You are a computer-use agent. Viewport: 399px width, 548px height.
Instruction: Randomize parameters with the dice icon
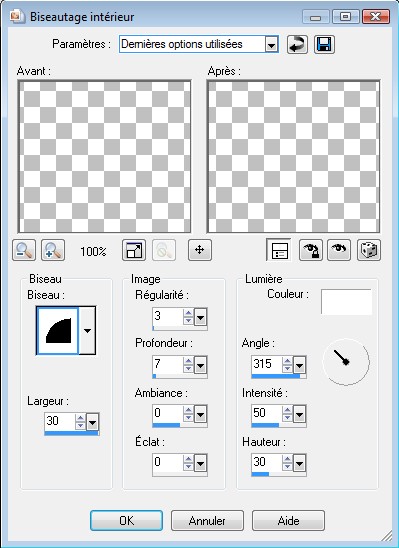click(x=369, y=250)
